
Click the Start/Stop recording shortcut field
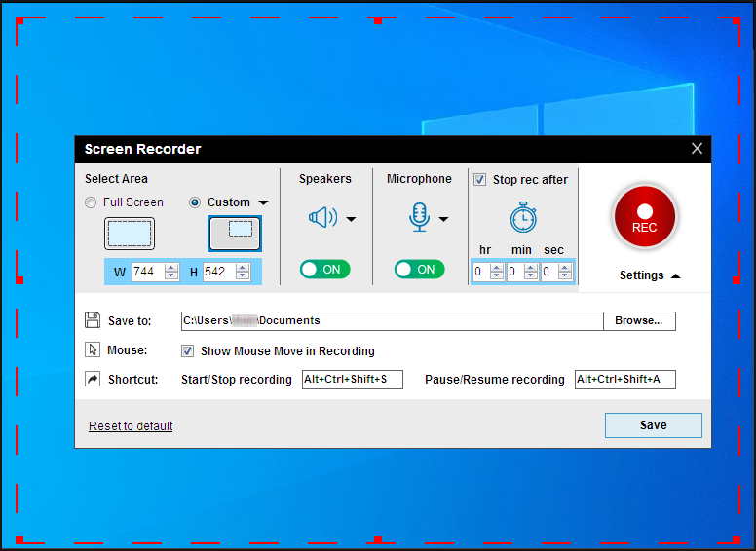click(352, 380)
